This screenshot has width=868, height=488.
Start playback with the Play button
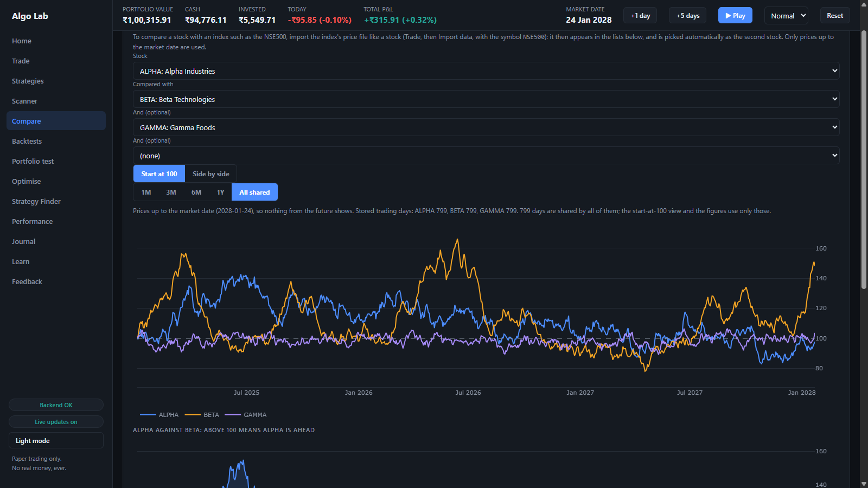click(x=735, y=16)
